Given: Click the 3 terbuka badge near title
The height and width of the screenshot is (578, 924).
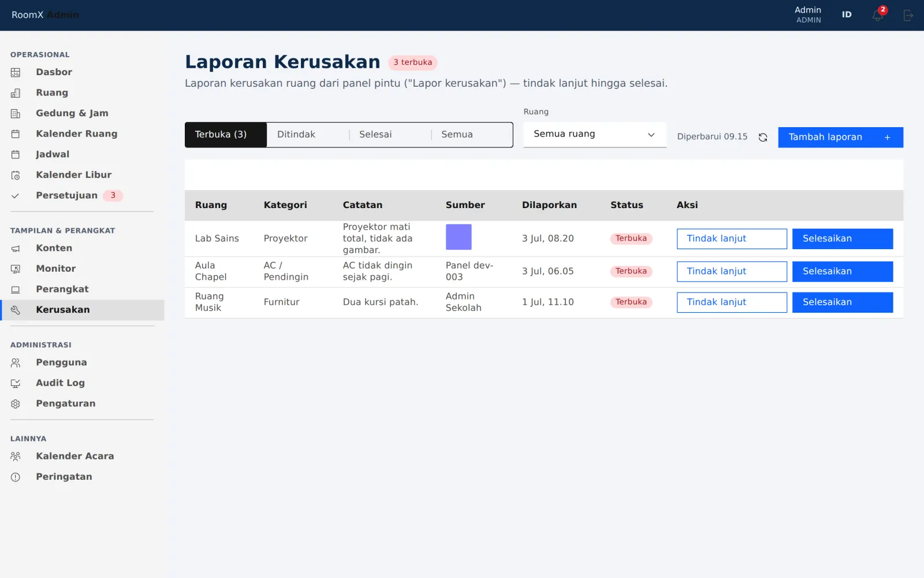Looking at the screenshot, I should [413, 62].
